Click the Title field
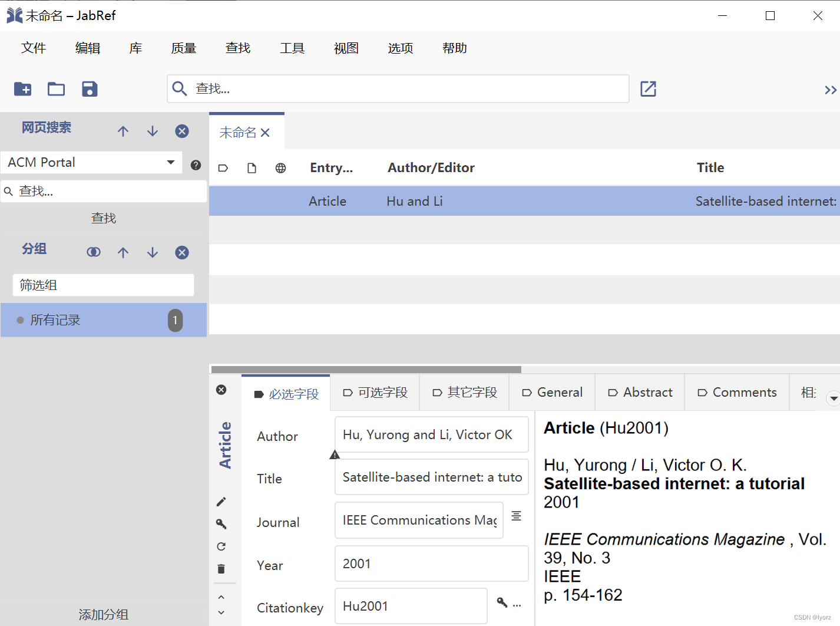 coord(432,477)
